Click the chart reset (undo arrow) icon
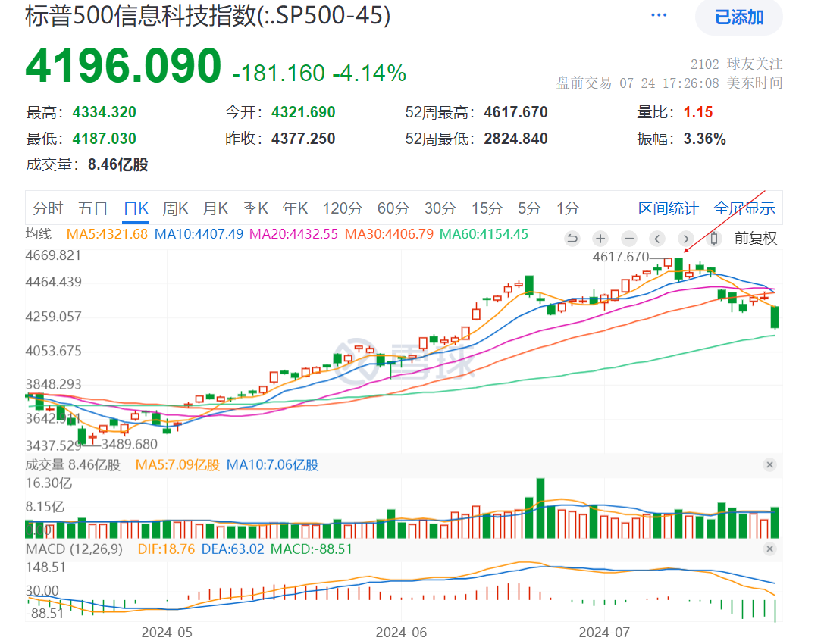This screenshot has width=824, height=644. 572,239
